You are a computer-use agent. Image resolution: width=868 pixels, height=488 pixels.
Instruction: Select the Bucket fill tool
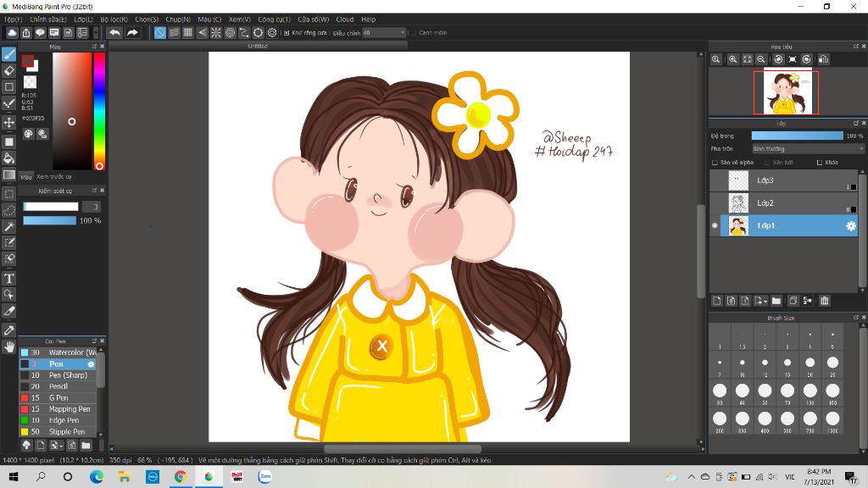[8, 158]
